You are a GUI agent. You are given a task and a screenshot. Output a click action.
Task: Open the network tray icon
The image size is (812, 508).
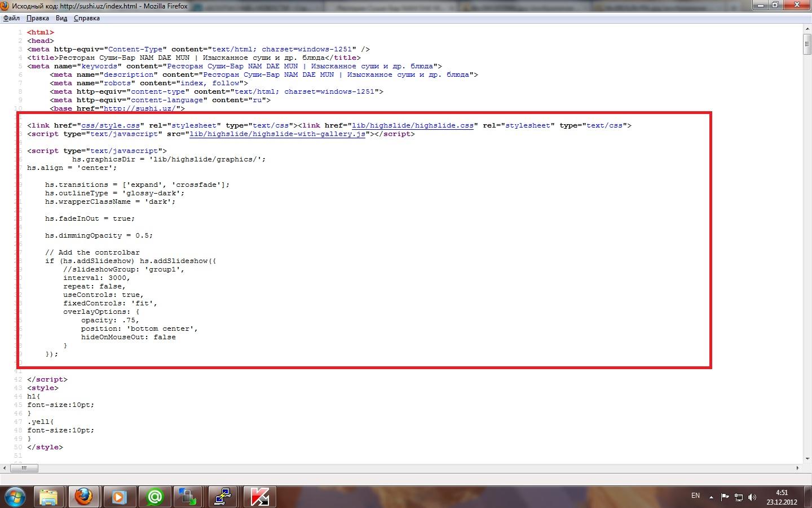click(739, 497)
